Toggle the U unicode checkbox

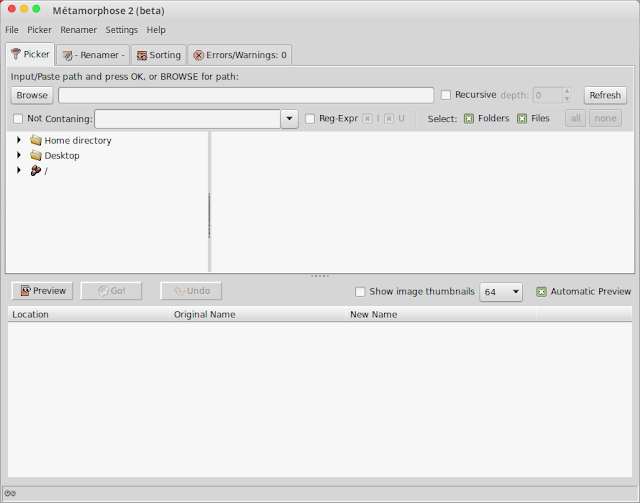coord(389,118)
